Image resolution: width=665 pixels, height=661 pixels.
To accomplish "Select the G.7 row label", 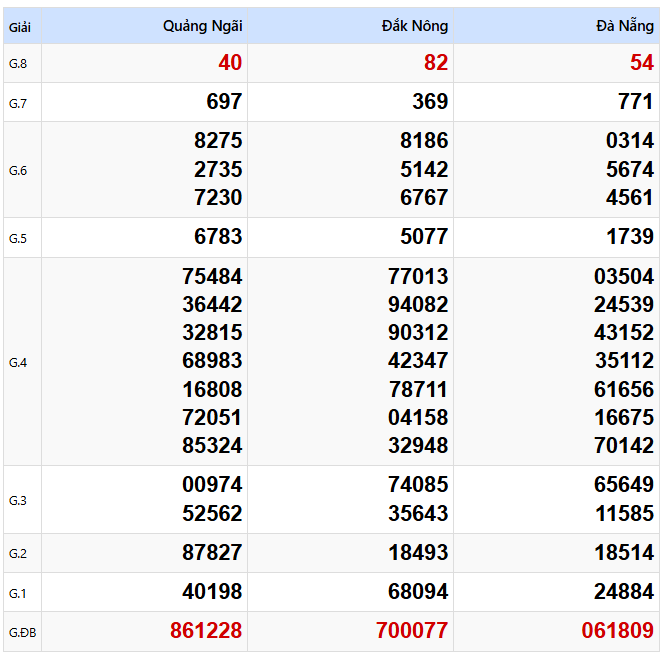I will coord(18,103).
